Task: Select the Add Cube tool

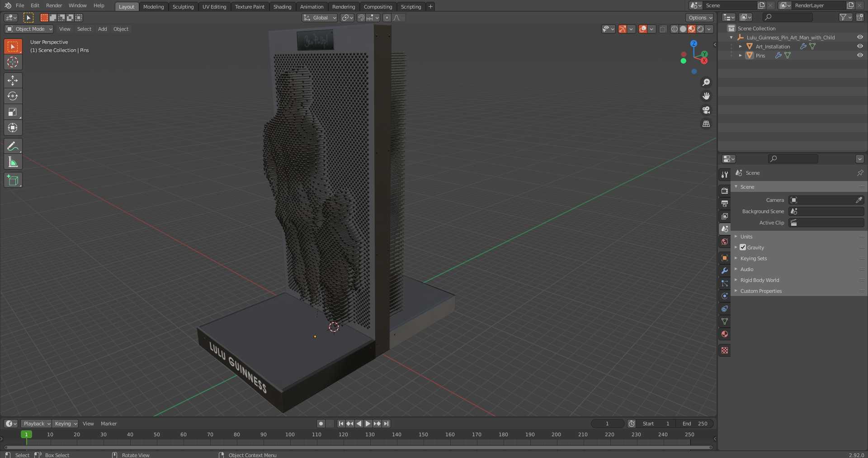Action: click(x=13, y=180)
